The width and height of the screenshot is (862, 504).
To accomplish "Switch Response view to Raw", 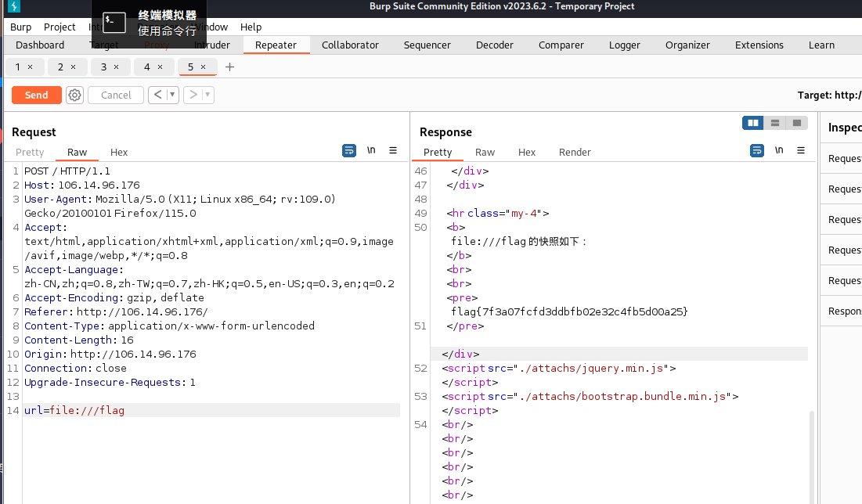I will click(485, 153).
